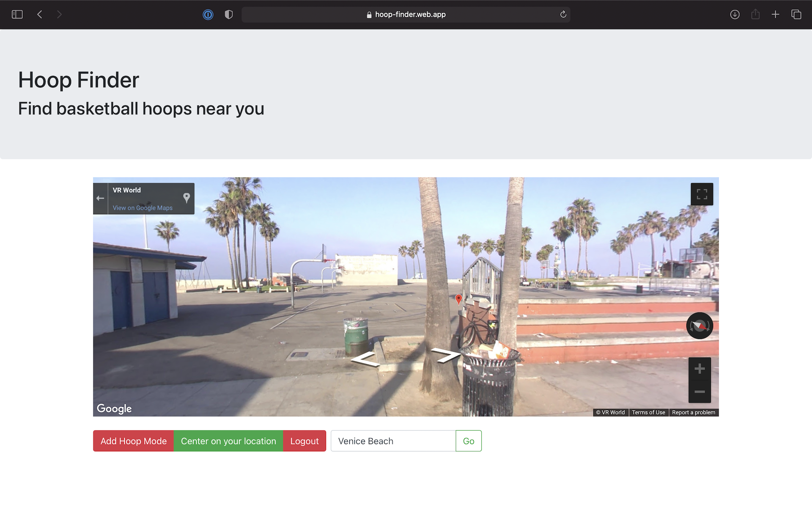Screen dimensions: 812x508
Task: Click inside the Venice Beach search field
Action: [x=392, y=441]
